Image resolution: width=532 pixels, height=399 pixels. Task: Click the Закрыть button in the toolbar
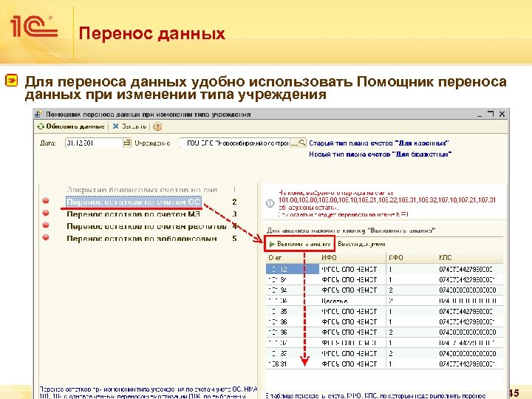(129, 126)
